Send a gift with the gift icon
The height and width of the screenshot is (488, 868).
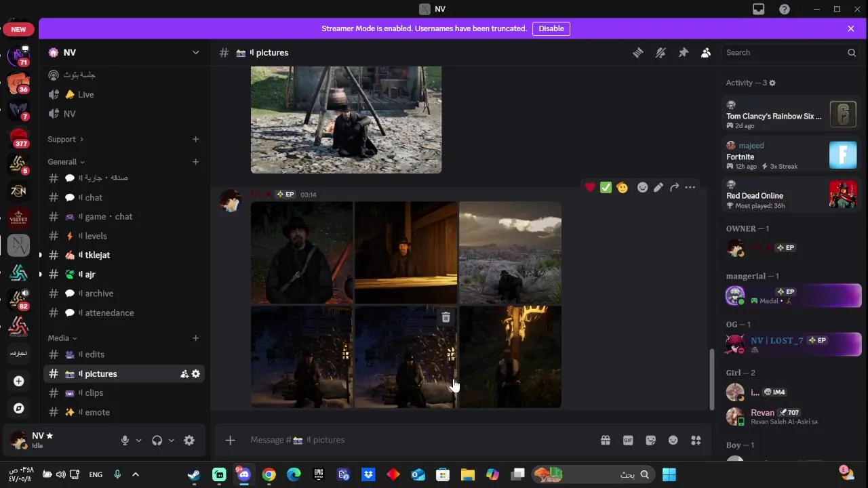coord(605,440)
